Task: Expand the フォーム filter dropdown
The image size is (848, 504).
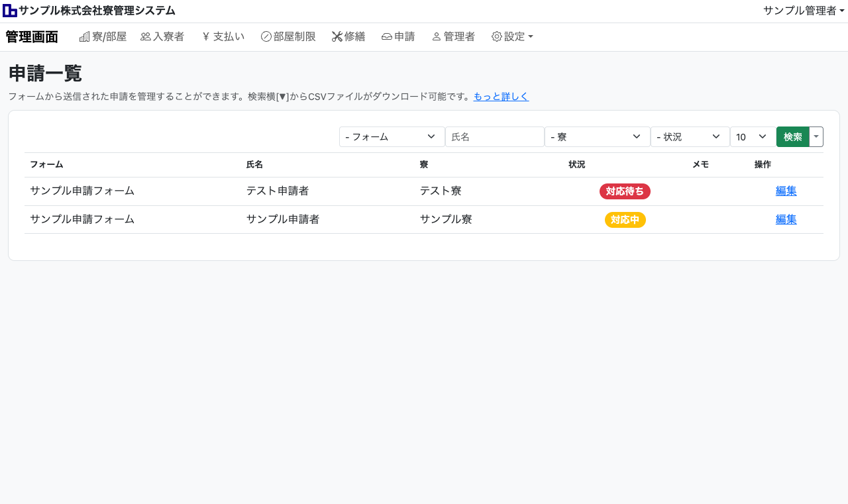Action: 392,137
